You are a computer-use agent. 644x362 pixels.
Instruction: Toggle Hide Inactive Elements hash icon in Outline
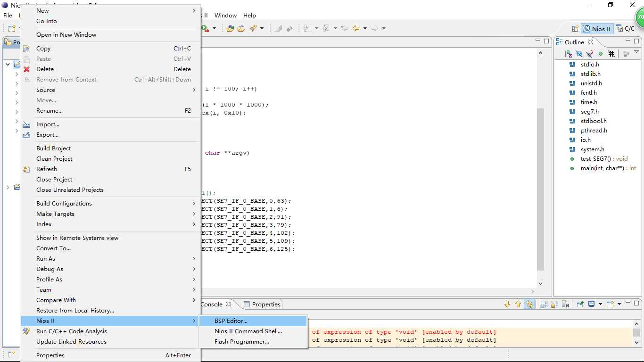(x=611, y=54)
